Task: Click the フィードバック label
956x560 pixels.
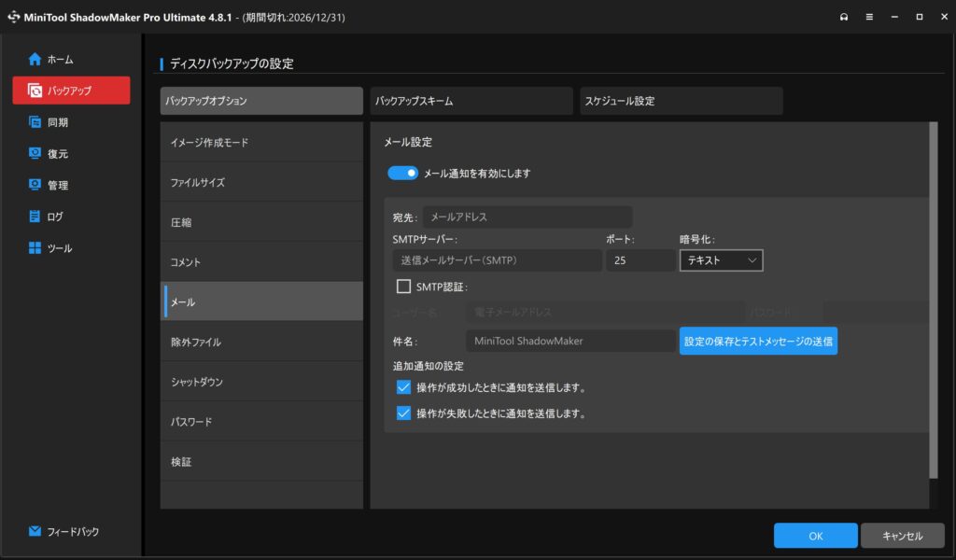Action: 73,531
